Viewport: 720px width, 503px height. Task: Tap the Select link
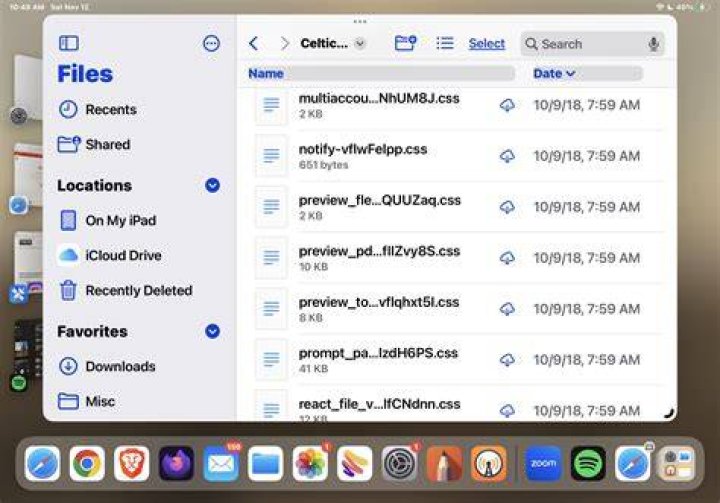[x=487, y=44]
